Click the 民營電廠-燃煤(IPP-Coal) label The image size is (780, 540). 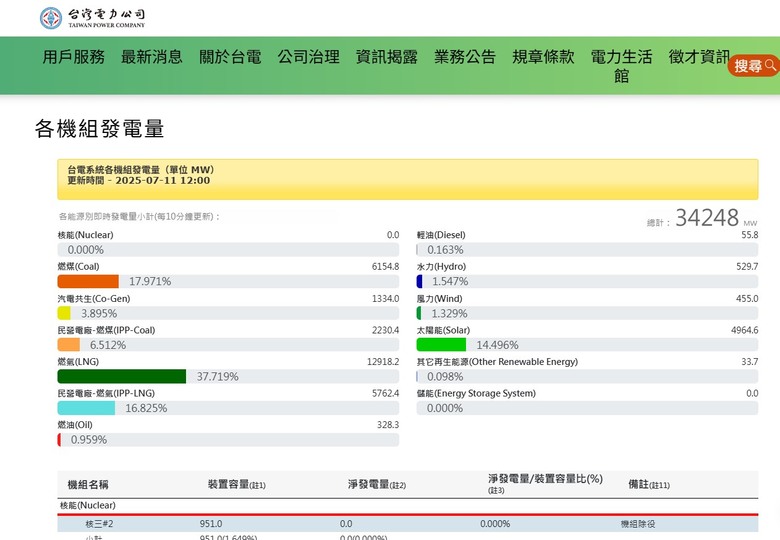[x=106, y=330]
